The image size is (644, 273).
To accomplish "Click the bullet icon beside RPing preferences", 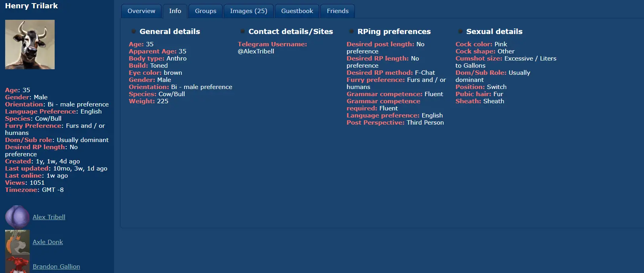I will tap(351, 31).
